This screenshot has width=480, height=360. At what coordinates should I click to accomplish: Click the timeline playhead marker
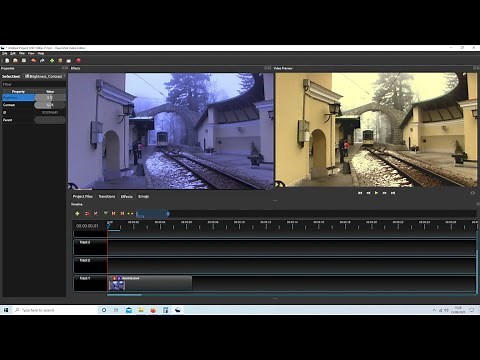pyautogui.click(x=108, y=226)
